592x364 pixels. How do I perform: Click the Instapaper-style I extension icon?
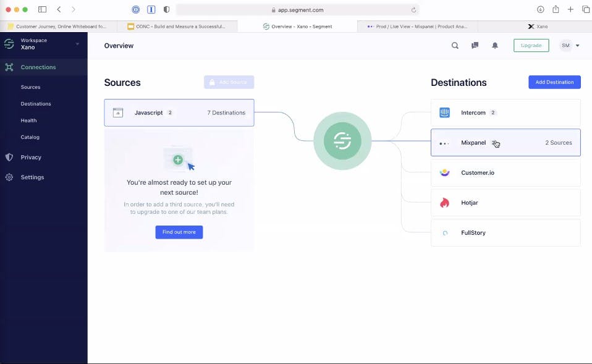click(151, 10)
